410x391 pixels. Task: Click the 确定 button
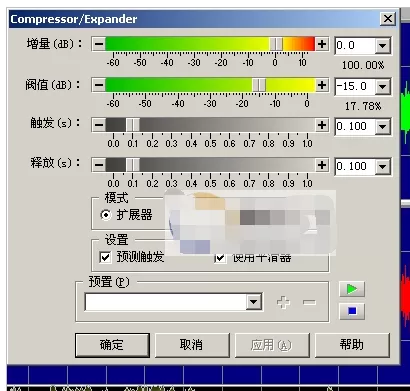(x=112, y=345)
